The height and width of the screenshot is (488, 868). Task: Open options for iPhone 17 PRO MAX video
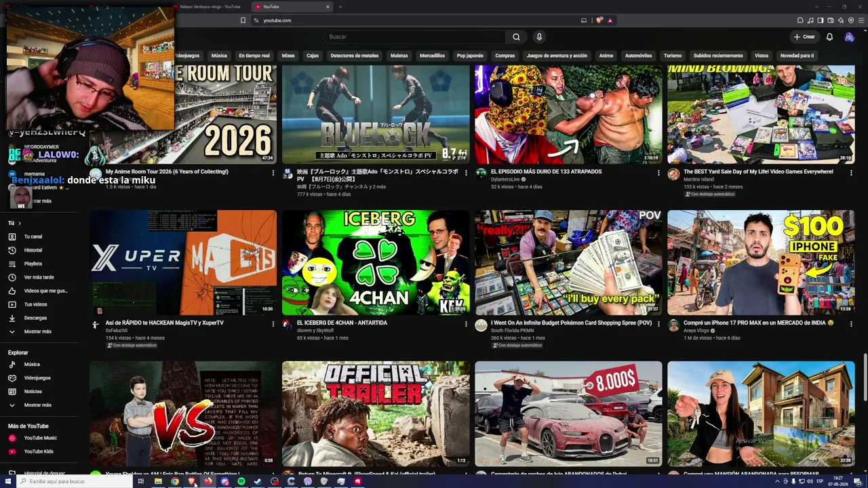[851, 324]
